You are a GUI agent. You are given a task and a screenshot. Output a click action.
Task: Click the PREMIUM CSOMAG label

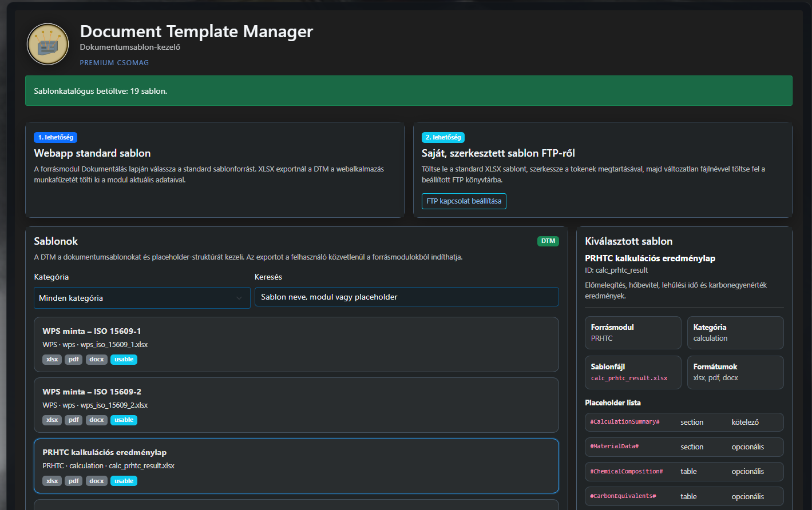(x=114, y=63)
